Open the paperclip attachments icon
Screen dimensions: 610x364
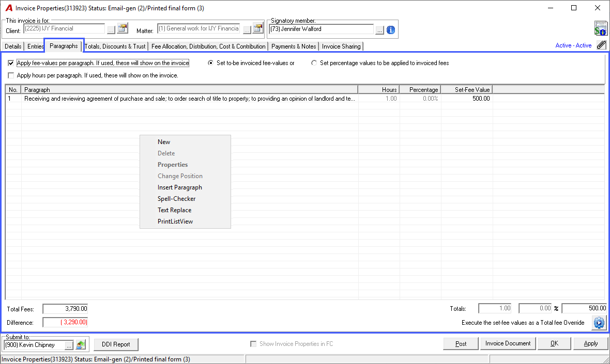601,45
